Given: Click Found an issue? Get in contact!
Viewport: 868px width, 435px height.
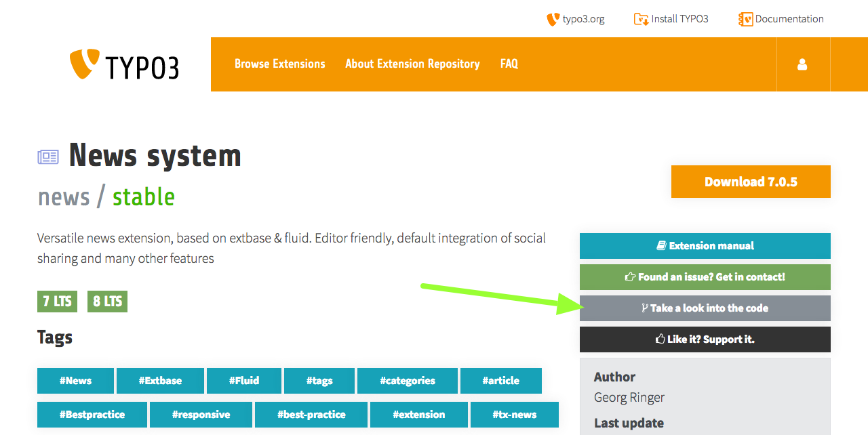Looking at the screenshot, I should tap(705, 277).
